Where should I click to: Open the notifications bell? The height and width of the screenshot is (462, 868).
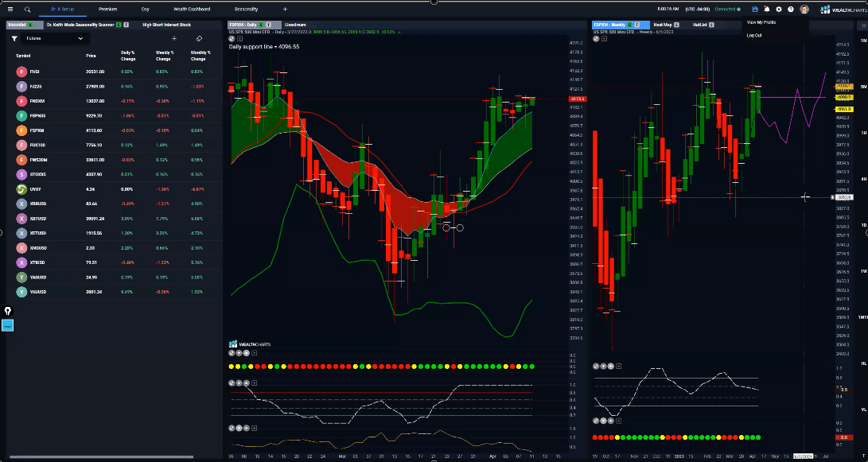767,10
